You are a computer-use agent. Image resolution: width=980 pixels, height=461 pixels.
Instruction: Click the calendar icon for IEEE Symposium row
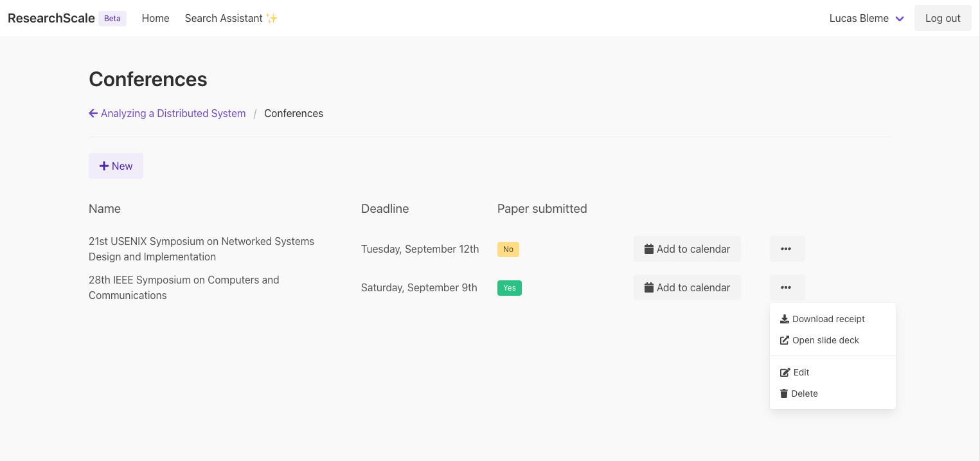tap(649, 287)
